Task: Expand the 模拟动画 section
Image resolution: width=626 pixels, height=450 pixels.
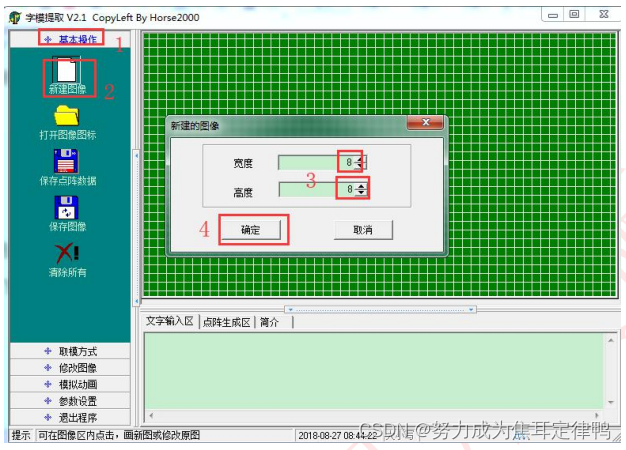Action: coord(70,384)
